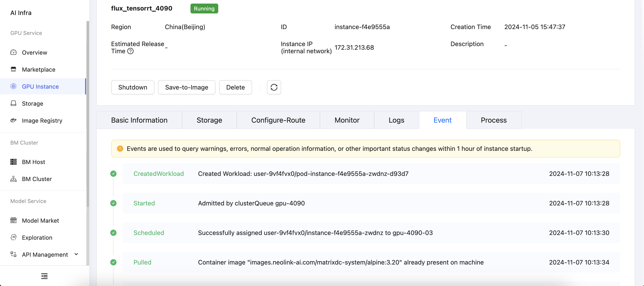The width and height of the screenshot is (644, 286).
Task: Open Storage from the sidebar
Action: pyautogui.click(x=32, y=103)
